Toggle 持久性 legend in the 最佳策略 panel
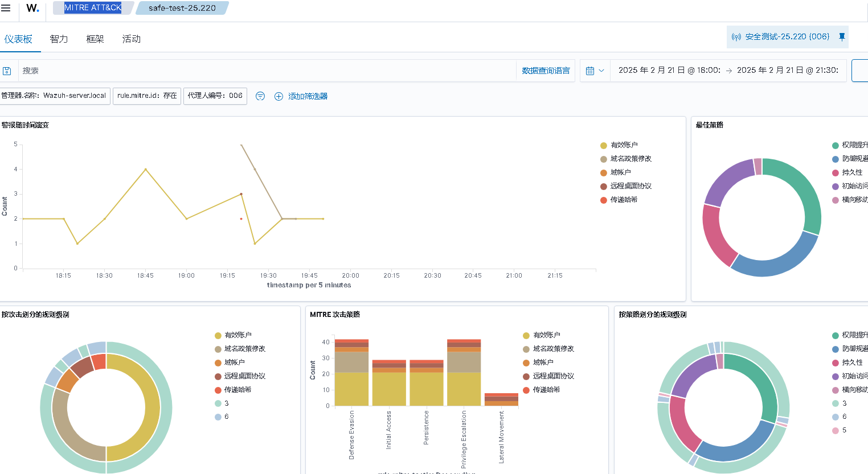868x474 pixels. (852, 172)
